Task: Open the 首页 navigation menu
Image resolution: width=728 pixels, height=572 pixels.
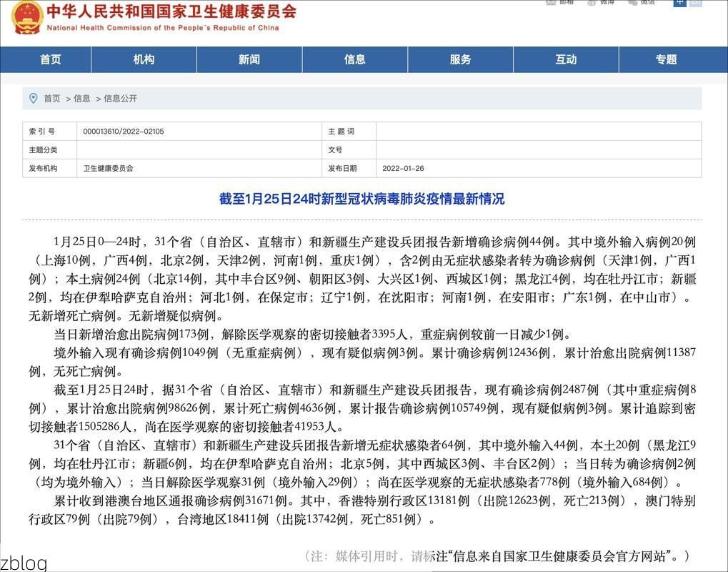Action: [50, 60]
